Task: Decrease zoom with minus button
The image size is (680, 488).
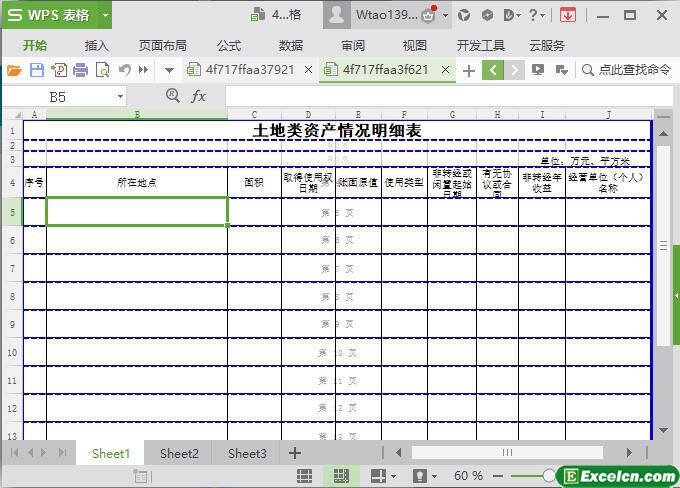Action: click(x=498, y=476)
